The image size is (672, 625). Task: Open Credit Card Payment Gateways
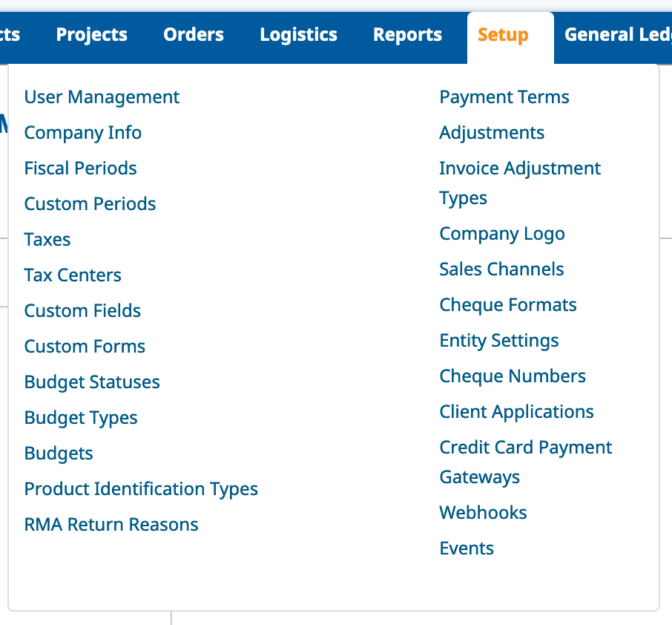click(525, 462)
